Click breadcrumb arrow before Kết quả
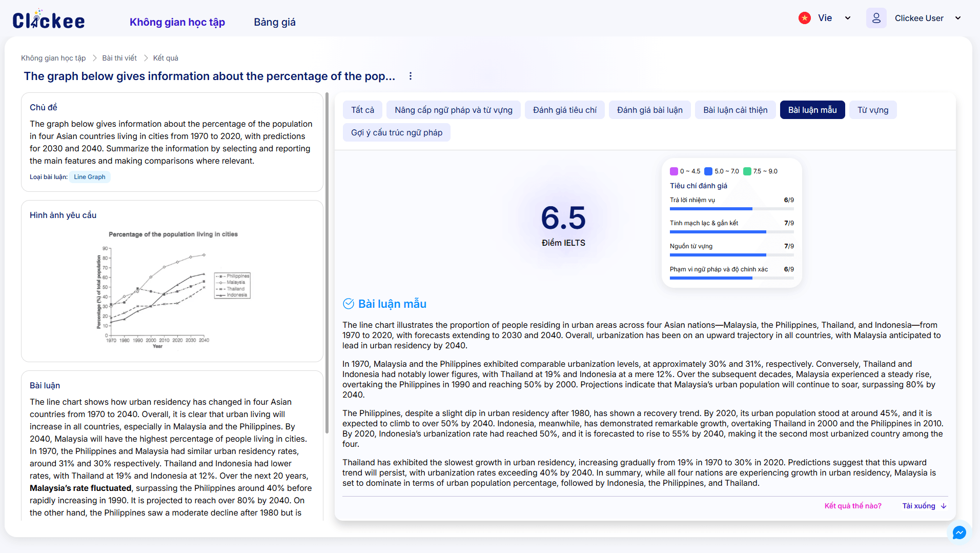This screenshot has height=553, width=980. tap(146, 58)
